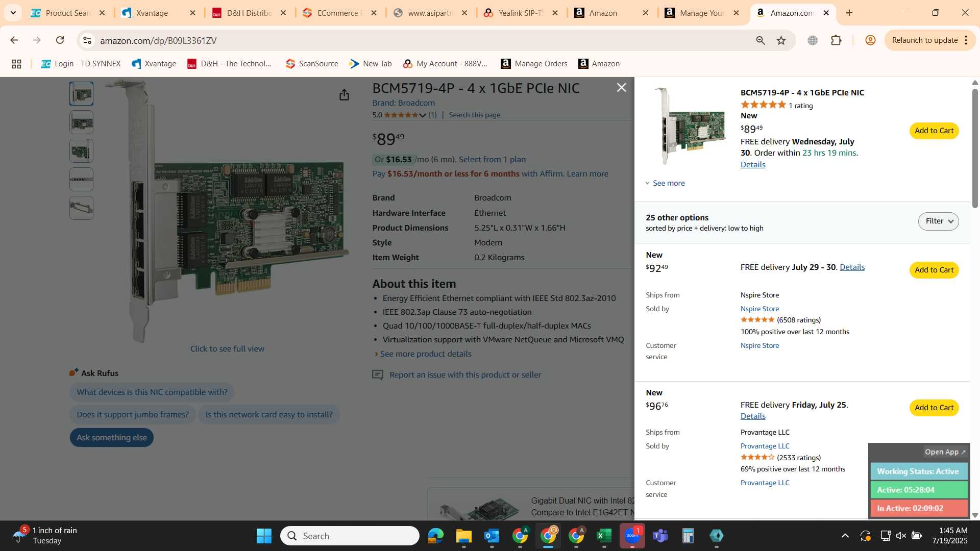Open the Filter dropdown for other options

[938, 221]
